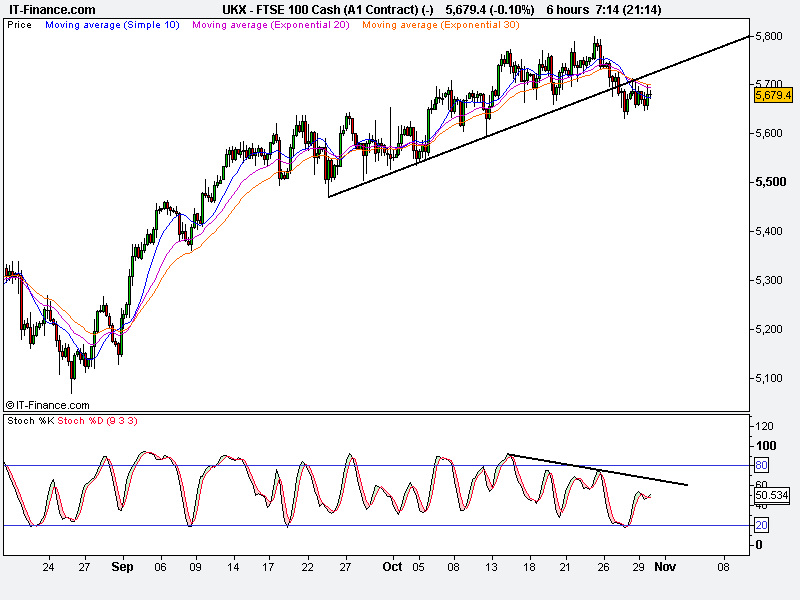Click the stochastic 20 level marker
800x600 pixels.
[761, 525]
